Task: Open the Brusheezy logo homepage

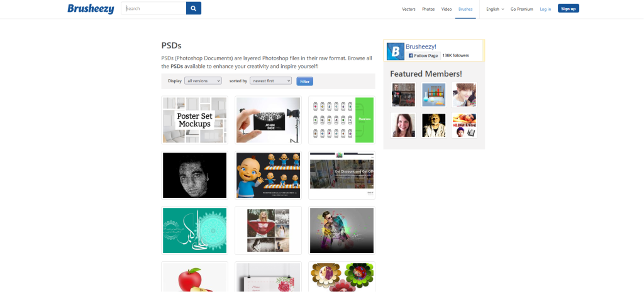Action: click(x=91, y=9)
